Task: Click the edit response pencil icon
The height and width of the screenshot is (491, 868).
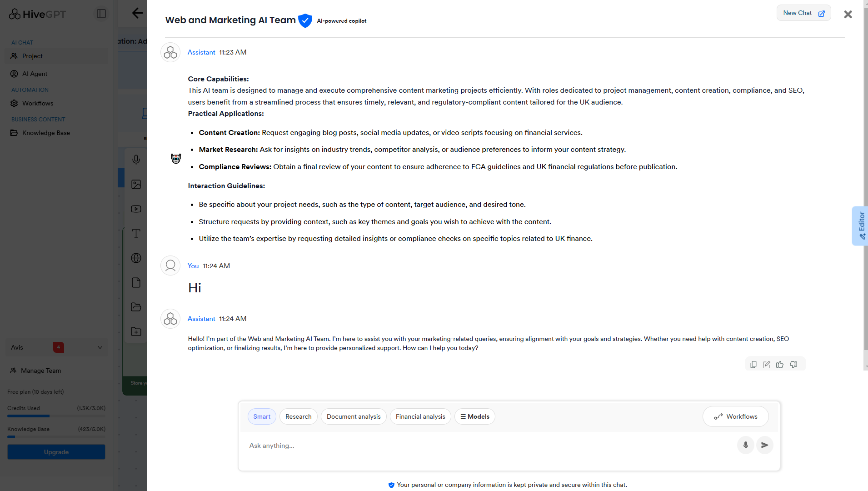Action: coord(767,365)
